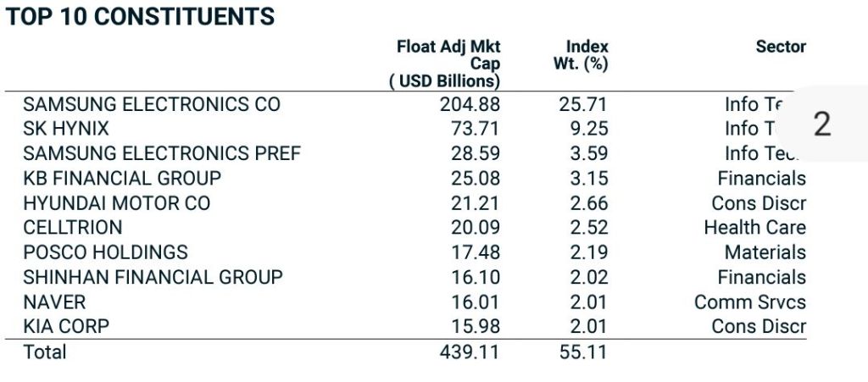Viewport: 868px width, 382px height.
Task: Select the CELLTRION constituent name
Action: 73,228
